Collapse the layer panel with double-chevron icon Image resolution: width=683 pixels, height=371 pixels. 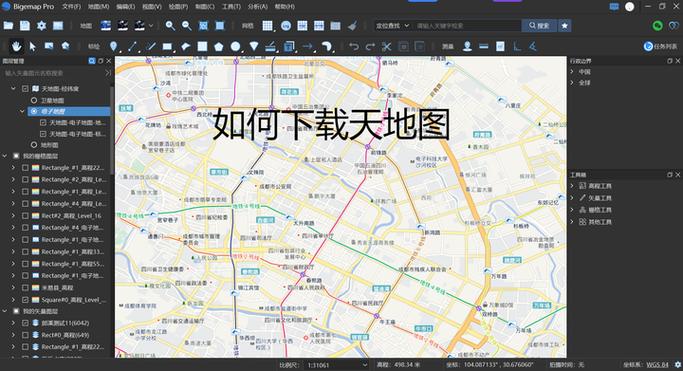click(108, 73)
